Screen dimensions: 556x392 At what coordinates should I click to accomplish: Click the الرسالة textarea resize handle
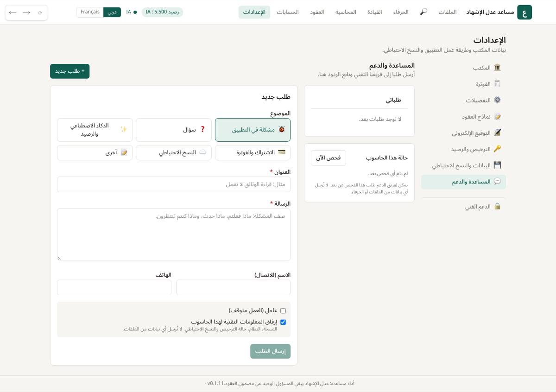[59, 258]
